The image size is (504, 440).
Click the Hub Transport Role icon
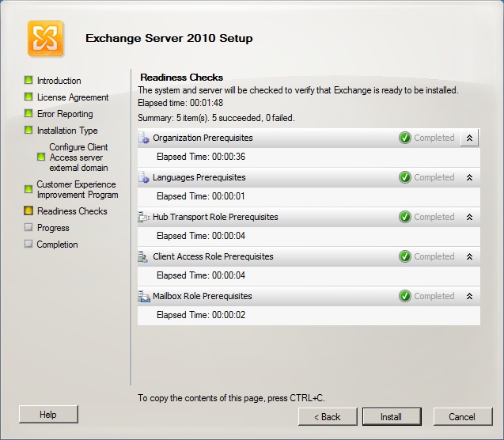tap(144, 218)
